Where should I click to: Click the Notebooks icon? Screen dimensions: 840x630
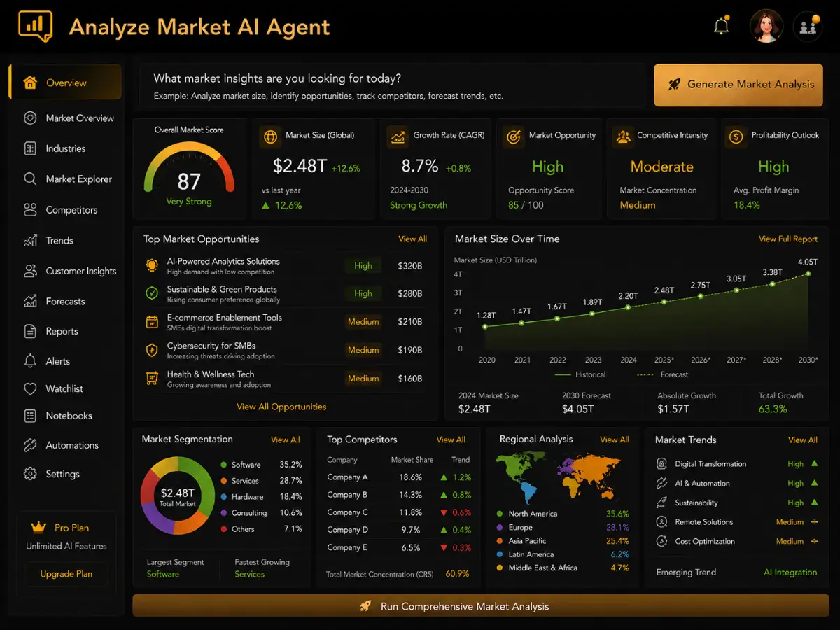pyautogui.click(x=30, y=416)
